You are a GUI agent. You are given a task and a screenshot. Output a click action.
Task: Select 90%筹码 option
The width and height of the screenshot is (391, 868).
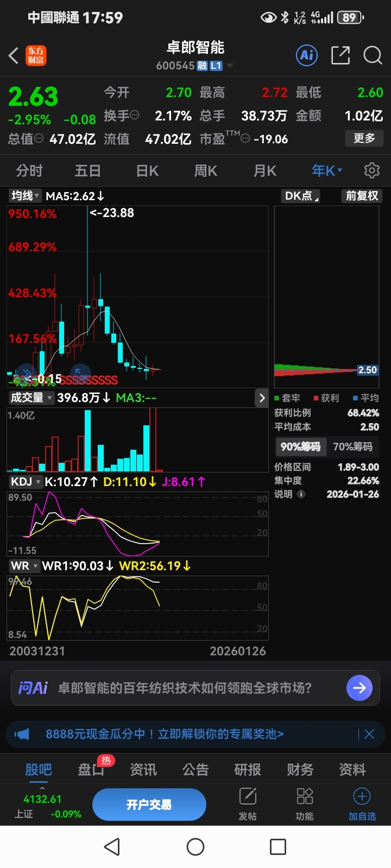click(x=300, y=446)
